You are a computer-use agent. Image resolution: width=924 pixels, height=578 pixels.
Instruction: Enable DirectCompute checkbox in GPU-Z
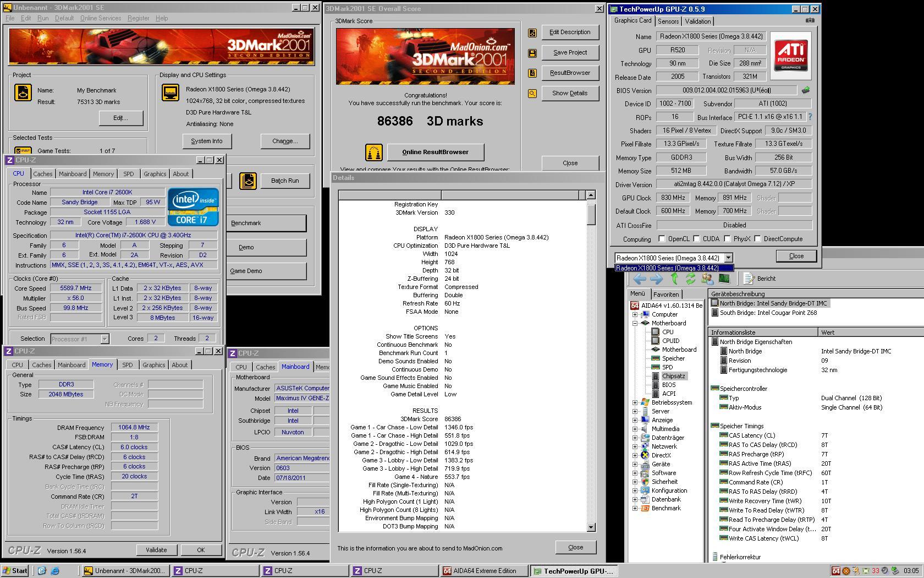pos(757,239)
